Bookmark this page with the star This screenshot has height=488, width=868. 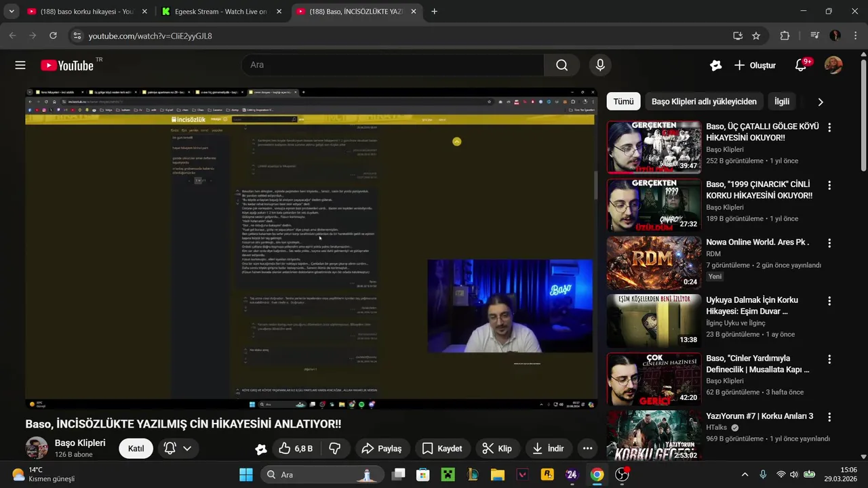coord(756,36)
